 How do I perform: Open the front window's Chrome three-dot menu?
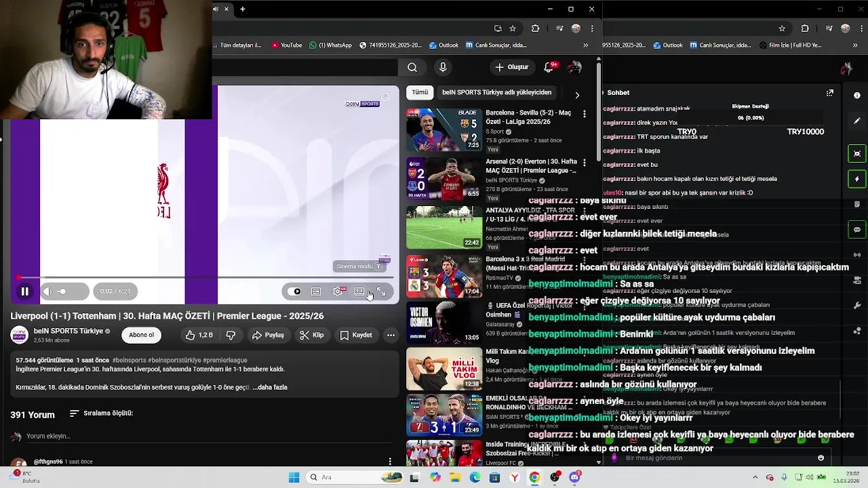click(592, 28)
